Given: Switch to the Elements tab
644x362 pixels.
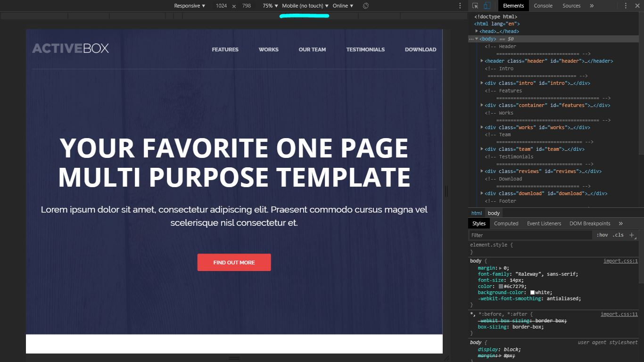Looking at the screenshot, I should (x=513, y=6).
